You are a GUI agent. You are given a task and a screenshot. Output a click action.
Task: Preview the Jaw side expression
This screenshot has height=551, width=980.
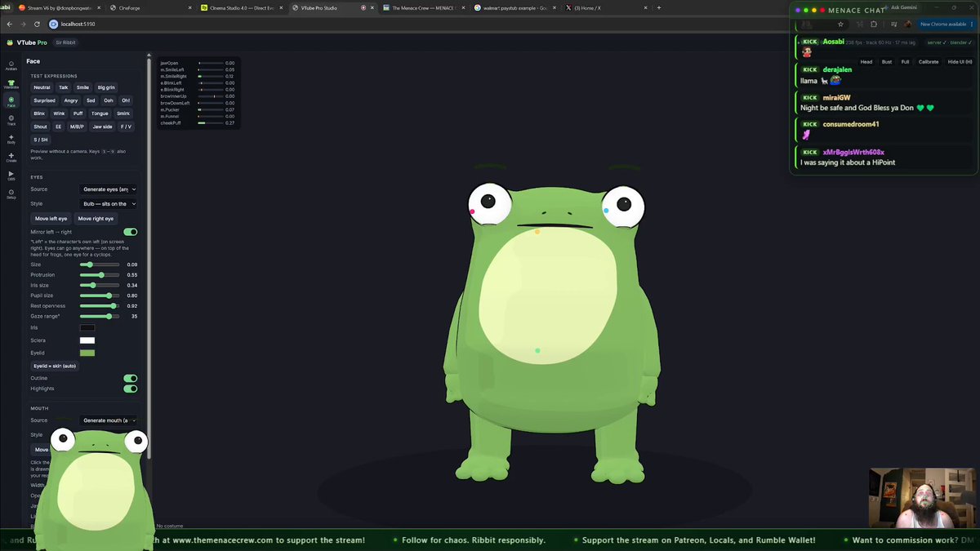click(103, 127)
